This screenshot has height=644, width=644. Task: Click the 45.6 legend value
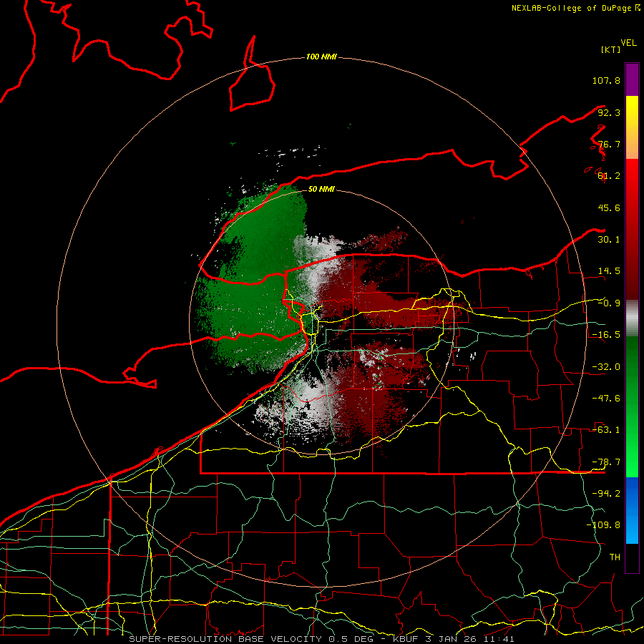pos(609,208)
